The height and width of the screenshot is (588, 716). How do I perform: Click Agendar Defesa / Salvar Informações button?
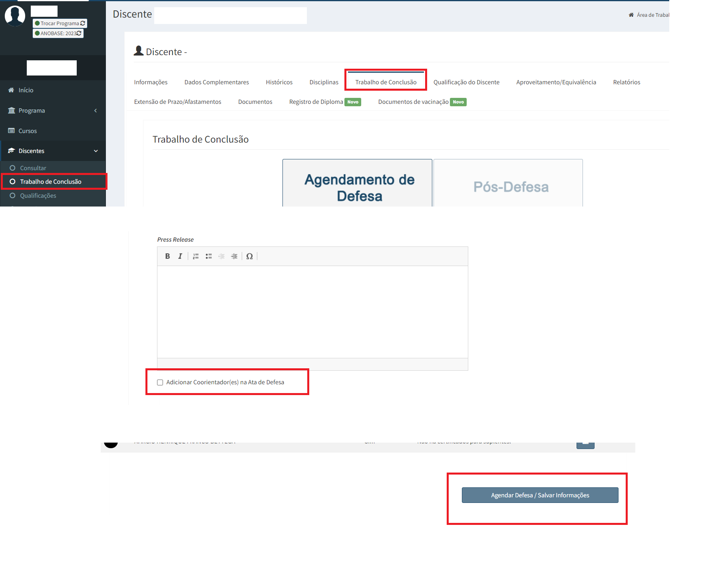pyautogui.click(x=540, y=495)
